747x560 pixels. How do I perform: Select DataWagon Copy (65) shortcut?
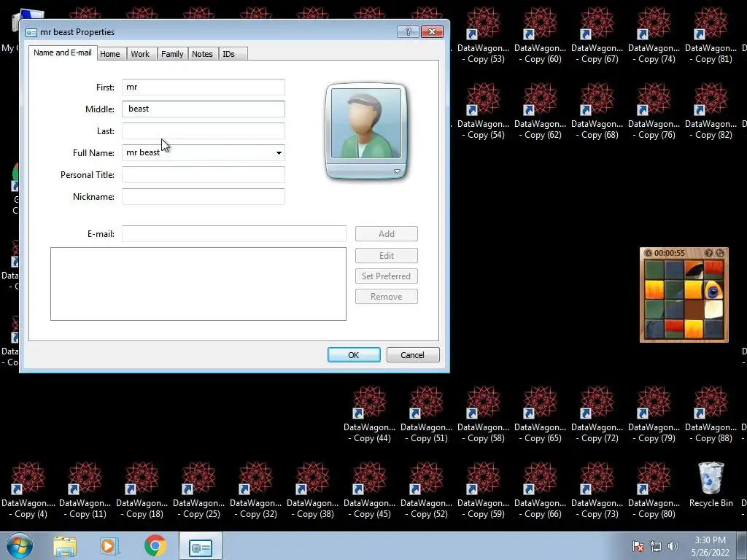pos(541,415)
